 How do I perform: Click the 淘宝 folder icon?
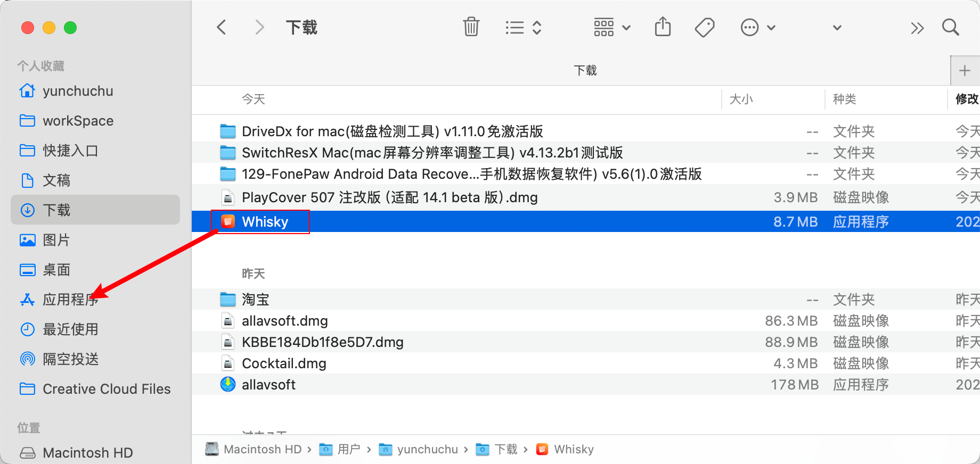tap(228, 299)
